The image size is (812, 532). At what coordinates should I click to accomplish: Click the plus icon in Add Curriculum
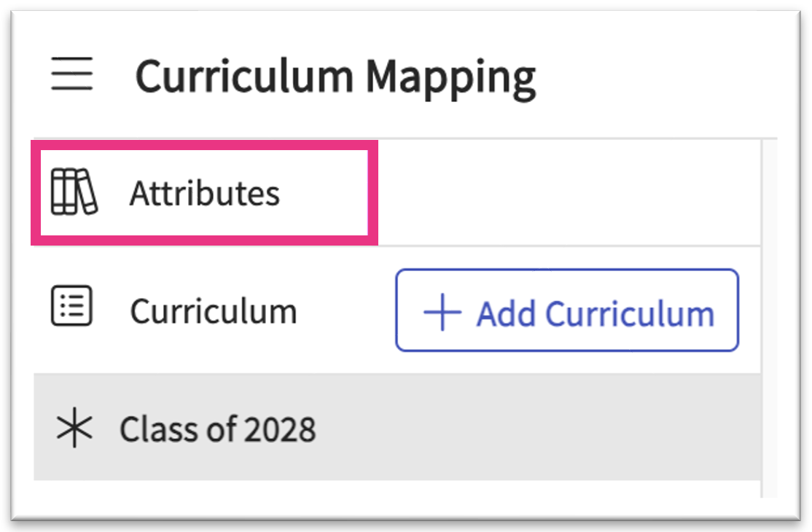point(442,313)
